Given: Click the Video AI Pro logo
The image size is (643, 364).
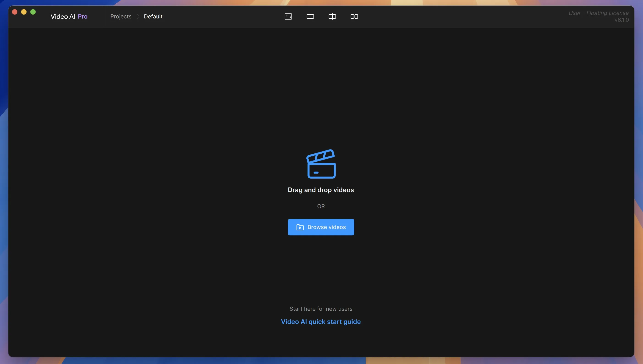Looking at the screenshot, I should (x=69, y=16).
